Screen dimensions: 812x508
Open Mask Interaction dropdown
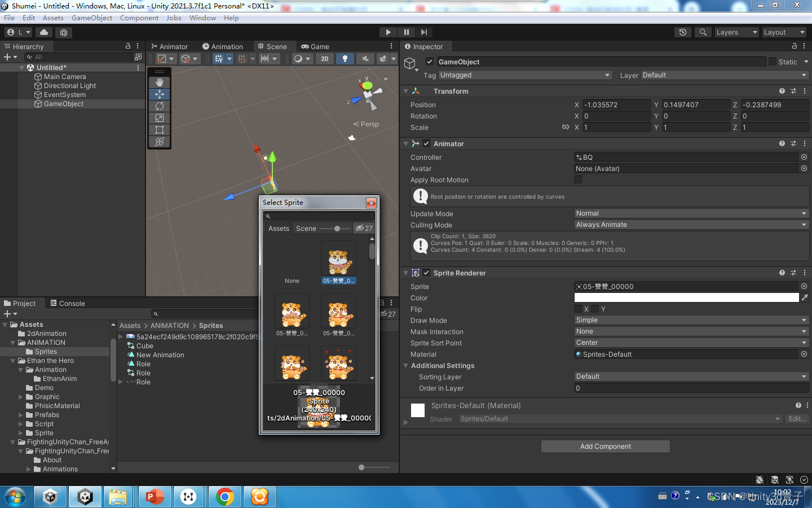pos(691,331)
